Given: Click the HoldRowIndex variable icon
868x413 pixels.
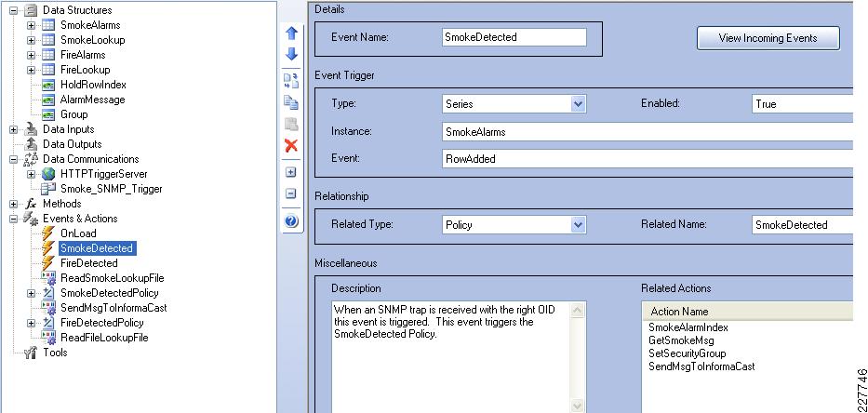Looking at the screenshot, I should click(x=48, y=85).
